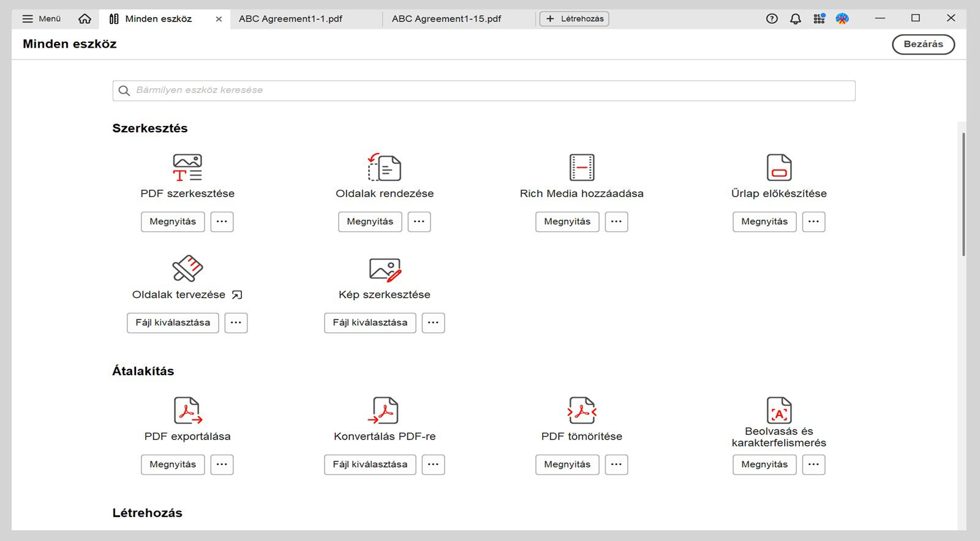Click Megnyitás under Rich Media hozzáadása
Screen dimensions: 980x541
[567, 222]
